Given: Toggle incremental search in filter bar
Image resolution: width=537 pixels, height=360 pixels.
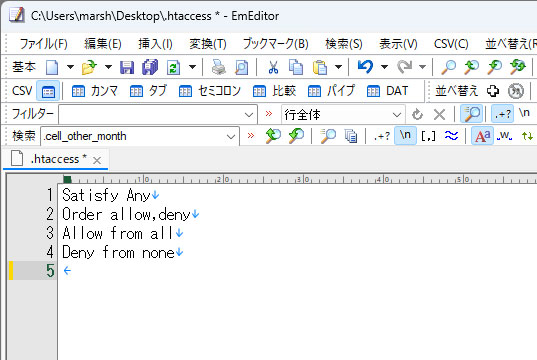Looking at the screenshot, I should point(472,114).
